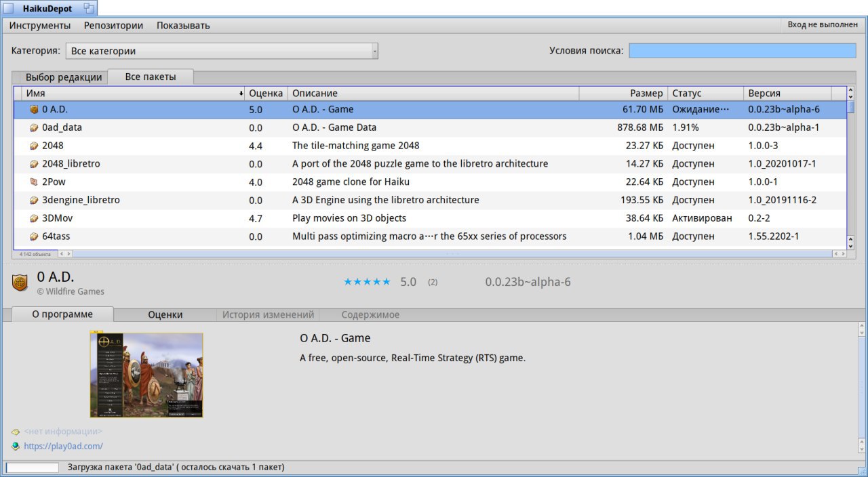This screenshot has height=477, width=868.
Task: Click the 3dengine_libretro package icon
Action: click(34, 201)
